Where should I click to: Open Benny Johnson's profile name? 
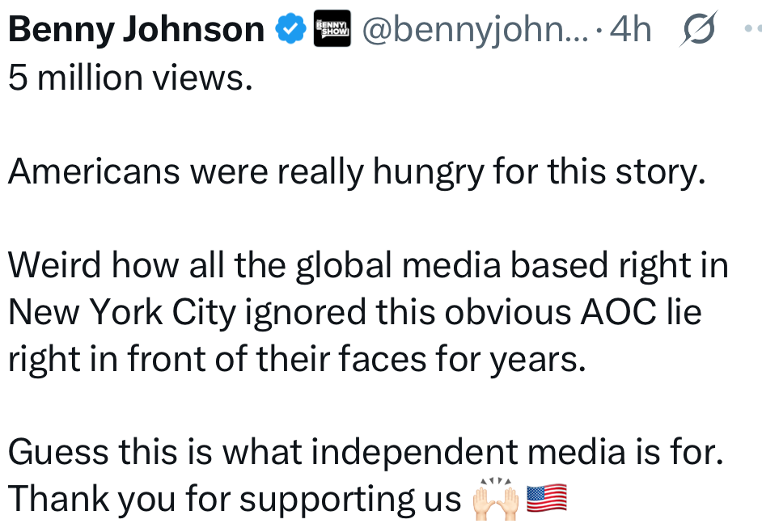pyautogui.click(x=137, y=31)
